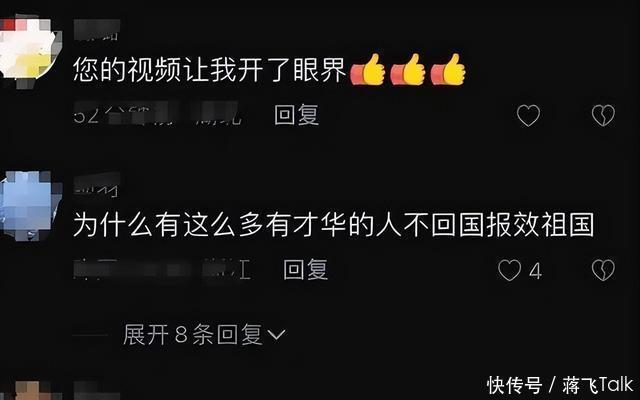The image size is (640, 400).
Task: Click the first thumbs-up emoji after 眼界
Action: [368, 69]
